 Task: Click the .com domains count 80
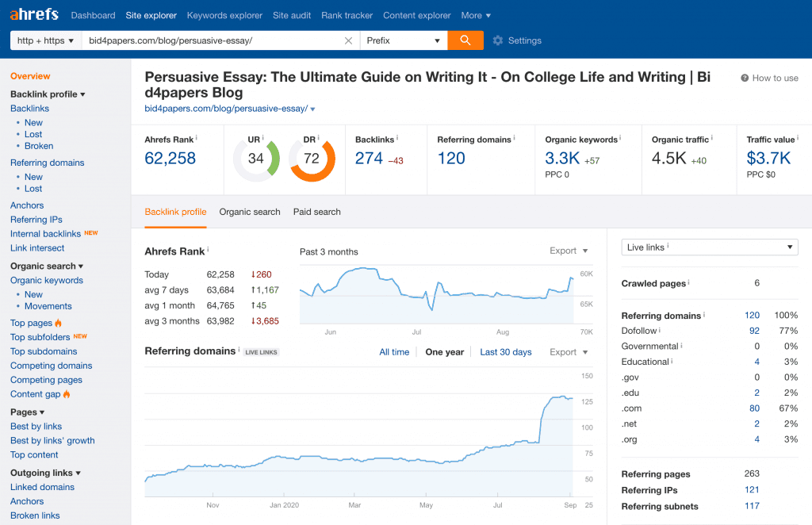754,408
